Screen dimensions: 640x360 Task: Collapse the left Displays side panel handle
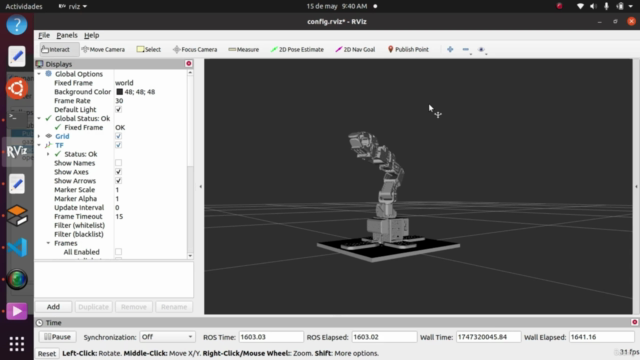(200, 187)
